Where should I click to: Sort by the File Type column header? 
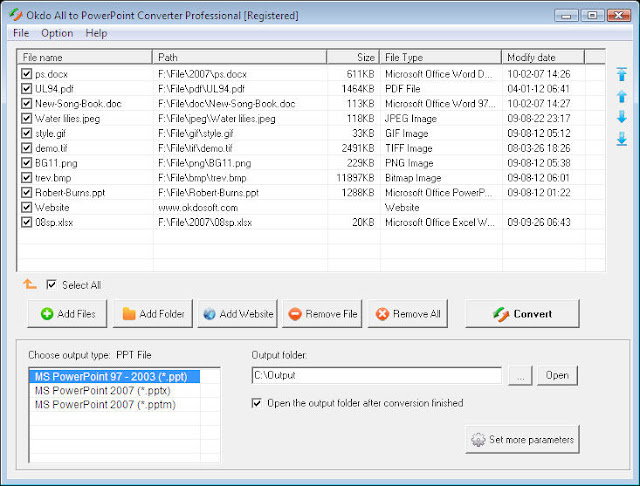click(441, 57)
